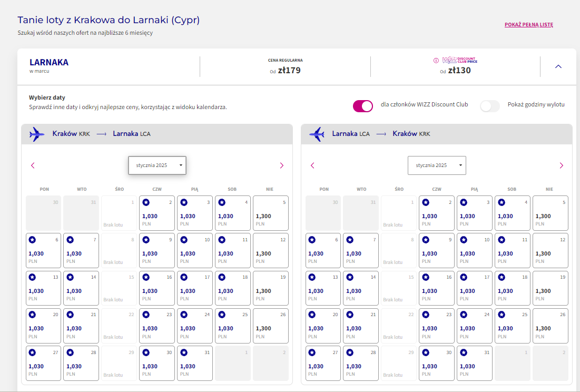Viewport: 580px width, 392px height.
Task: Click 'Brak lotu' on January 22 return
Action: coord(393,337)
